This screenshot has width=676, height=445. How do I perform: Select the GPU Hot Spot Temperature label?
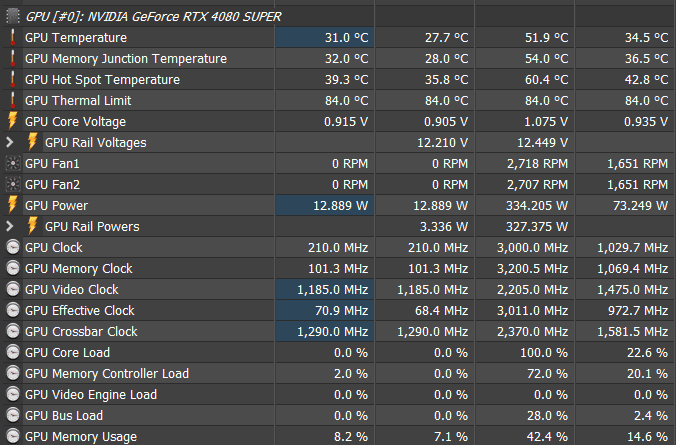[102, 80]
